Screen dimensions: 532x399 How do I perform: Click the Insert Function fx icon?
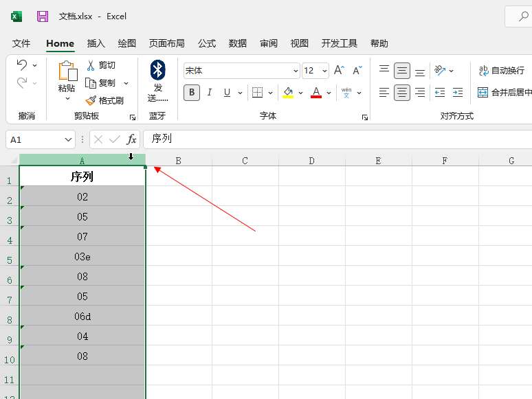(131, 139)
